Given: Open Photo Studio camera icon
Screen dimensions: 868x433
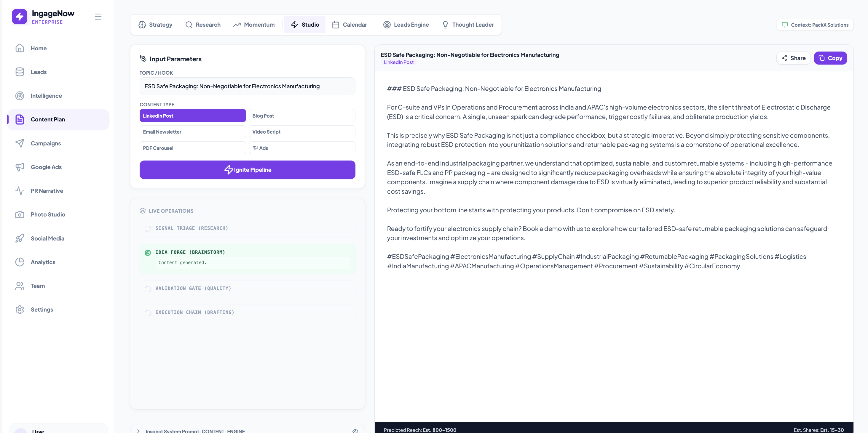Looking at the screenshot, I should [20, 214].
